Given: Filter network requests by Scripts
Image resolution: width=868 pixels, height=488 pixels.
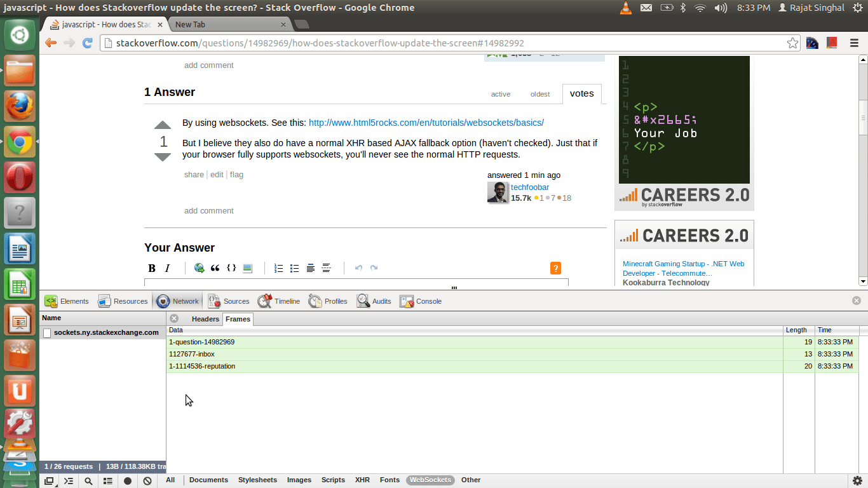Looking at the screenshot, I should [x=333, y=480].
